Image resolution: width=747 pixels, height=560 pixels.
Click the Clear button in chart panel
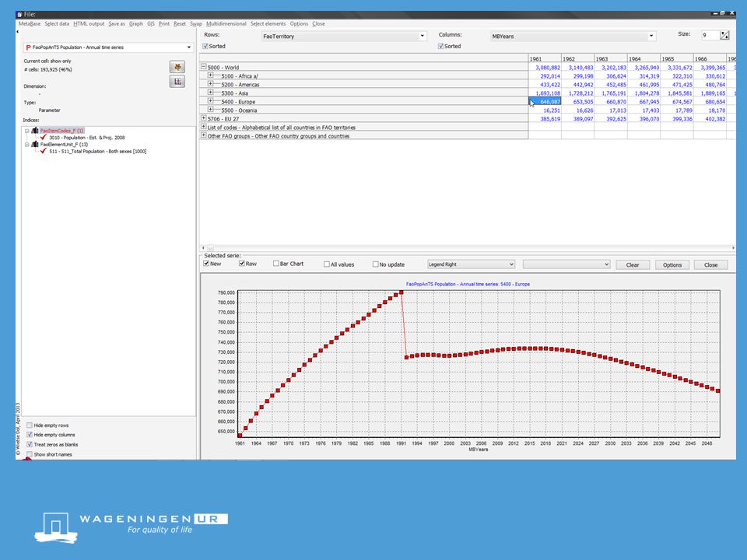[633, 264]
